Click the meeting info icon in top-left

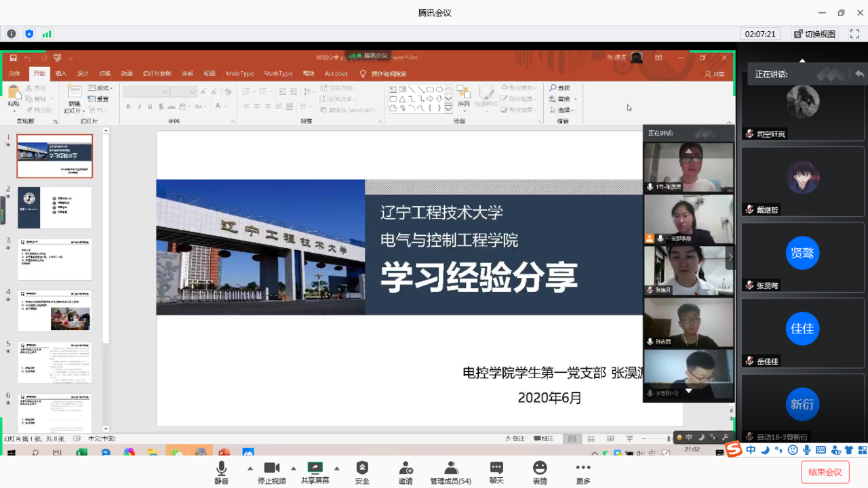pos(12,34)
